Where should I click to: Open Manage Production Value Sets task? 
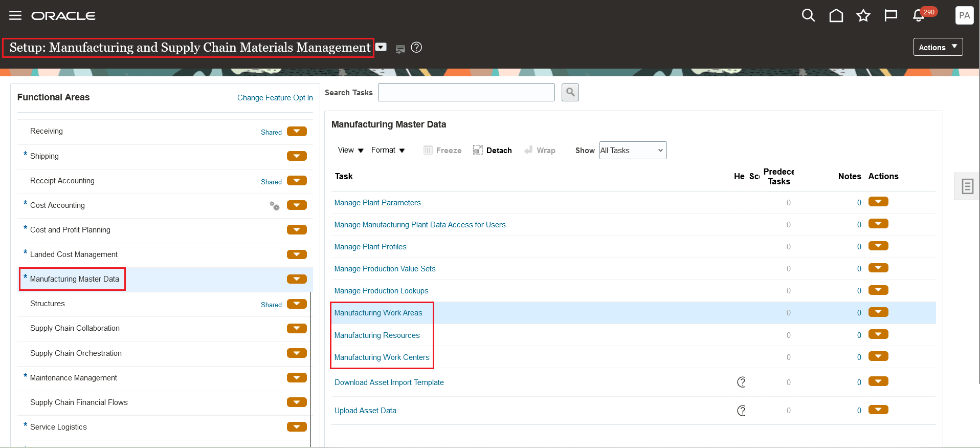(385, 269)
